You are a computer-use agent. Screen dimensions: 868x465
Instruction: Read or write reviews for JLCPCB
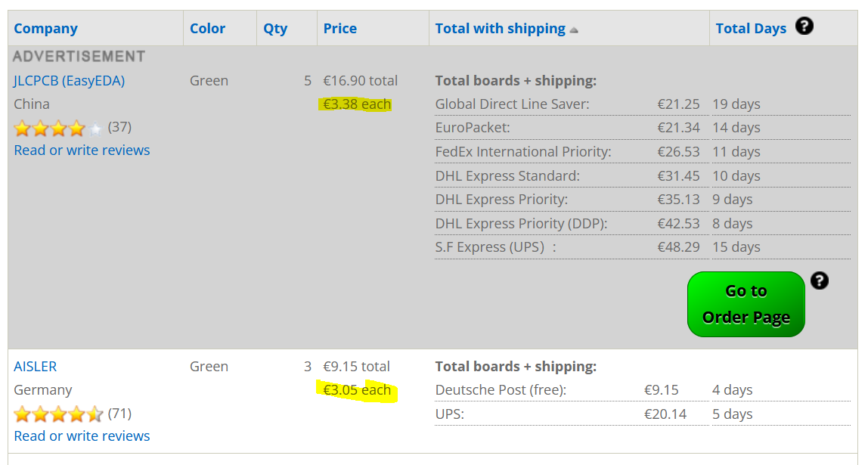[82, 150]
